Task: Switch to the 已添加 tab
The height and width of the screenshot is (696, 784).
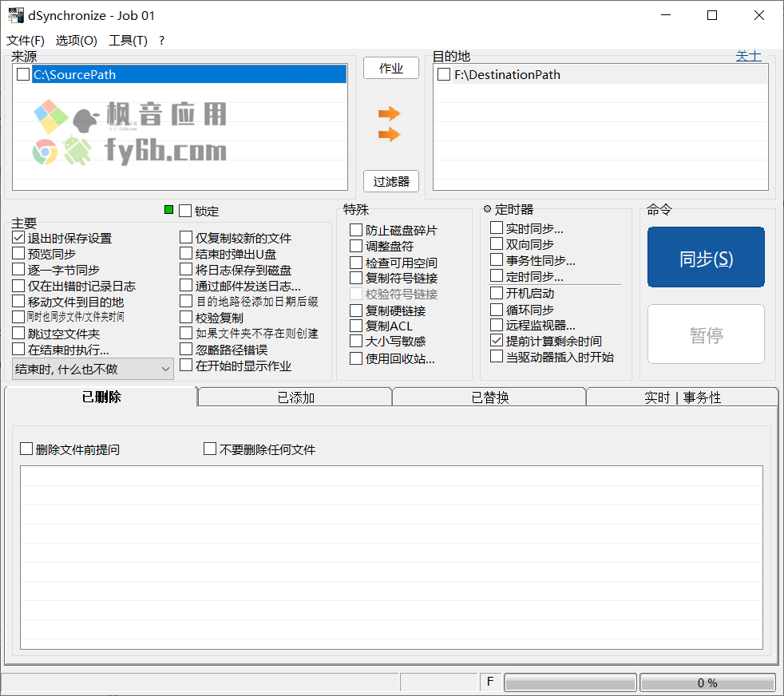Action: click(295, 398)
